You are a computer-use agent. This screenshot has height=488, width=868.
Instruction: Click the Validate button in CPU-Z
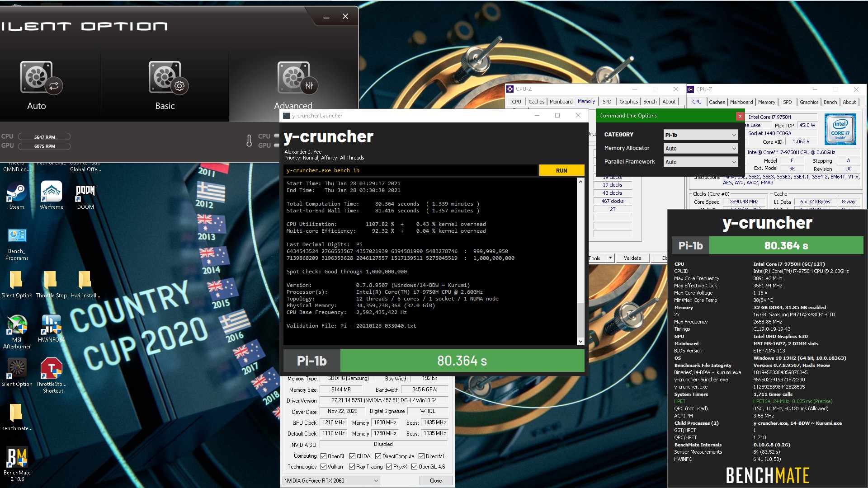632,258
